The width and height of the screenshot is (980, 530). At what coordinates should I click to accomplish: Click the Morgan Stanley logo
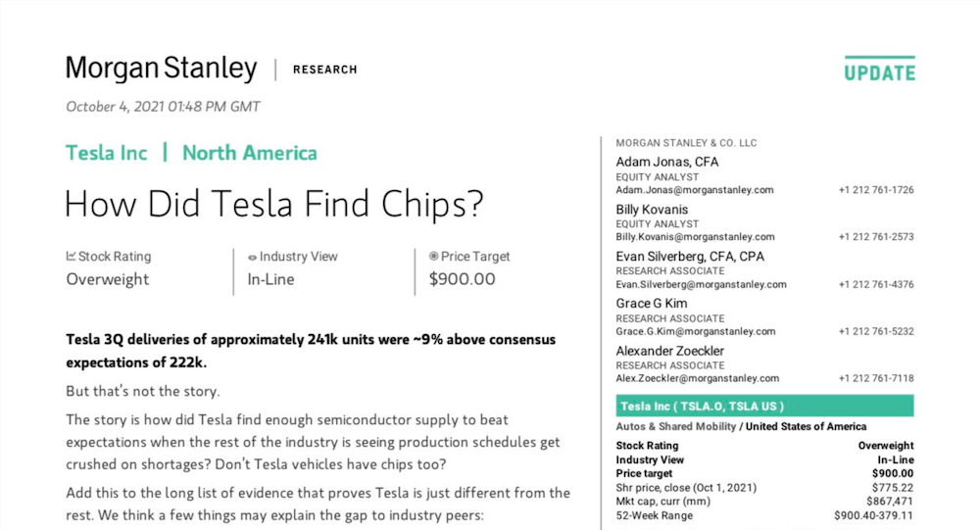tap(162, 70)
